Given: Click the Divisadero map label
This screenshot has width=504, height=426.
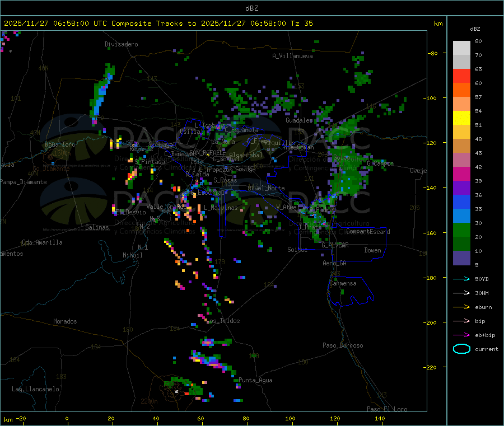Looking at the screenshot, I should (121, 44).
